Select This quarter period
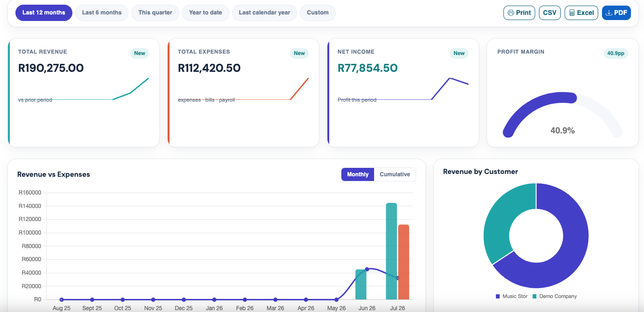Image resolution: width=644 pixels, height=312 pixels. pos(156,13)
